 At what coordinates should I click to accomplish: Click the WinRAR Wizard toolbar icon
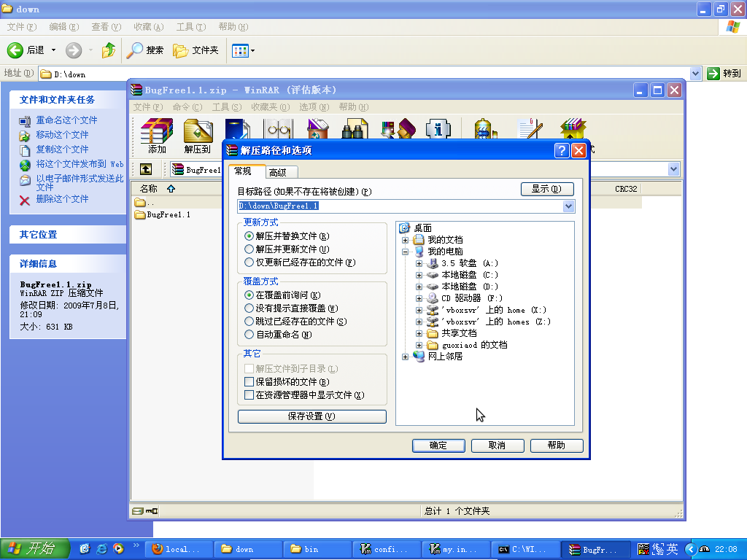398,129
